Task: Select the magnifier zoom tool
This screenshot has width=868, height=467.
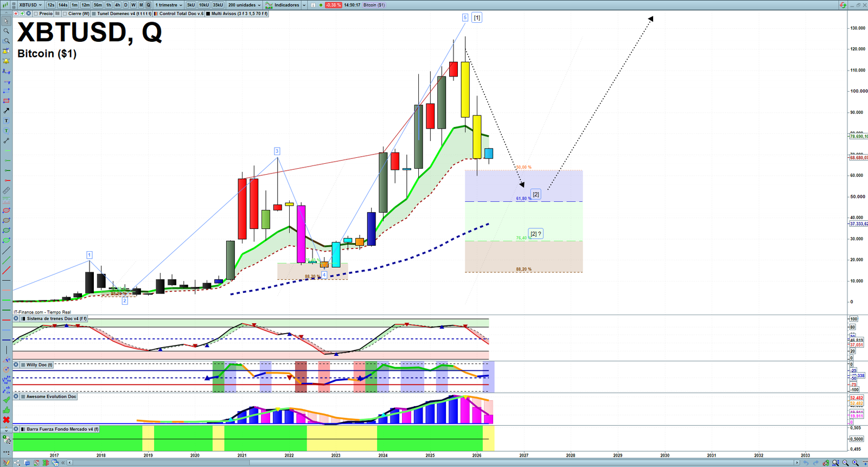Action: (x=6, y=31)
